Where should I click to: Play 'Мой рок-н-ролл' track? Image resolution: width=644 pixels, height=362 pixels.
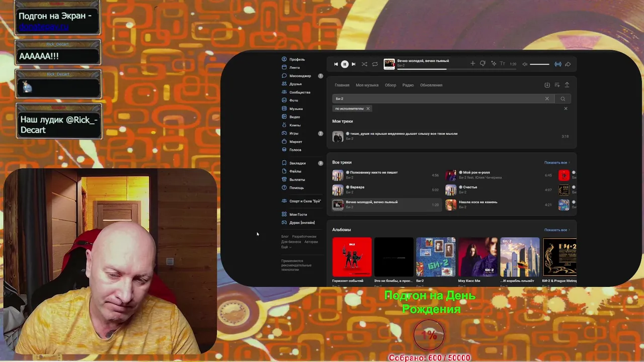[x=499, y=175]
